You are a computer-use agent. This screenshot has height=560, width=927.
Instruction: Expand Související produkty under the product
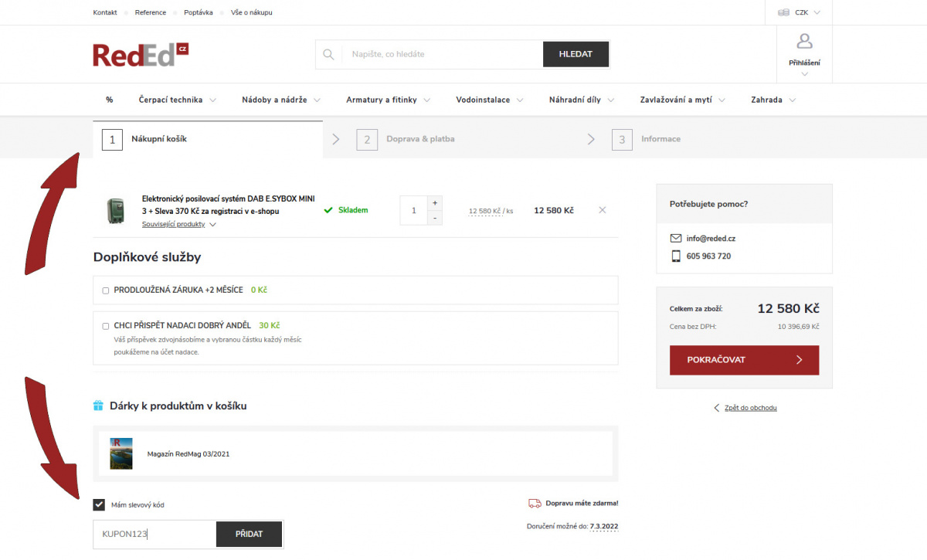[x=178, y=224]
